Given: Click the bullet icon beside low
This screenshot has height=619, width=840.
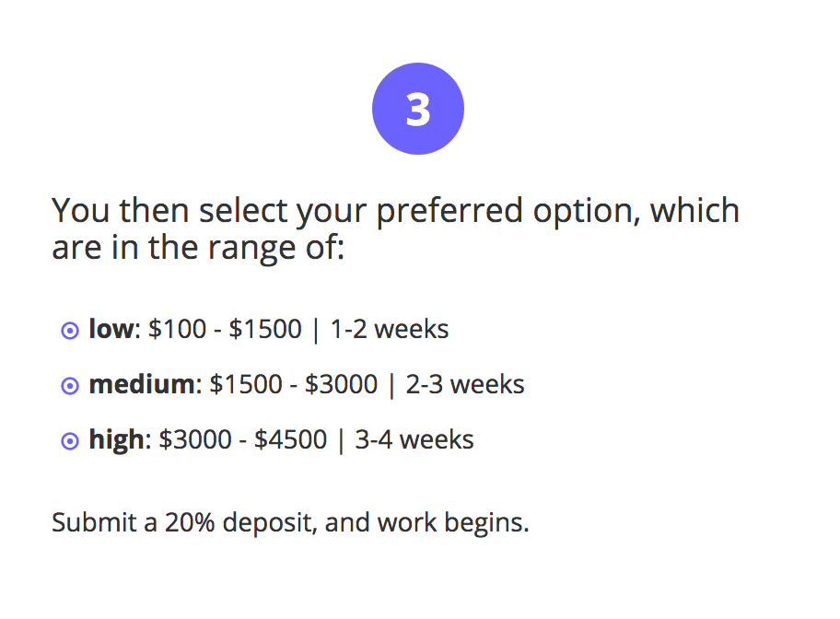Looking at the screenshot, I should pos(69,331).
